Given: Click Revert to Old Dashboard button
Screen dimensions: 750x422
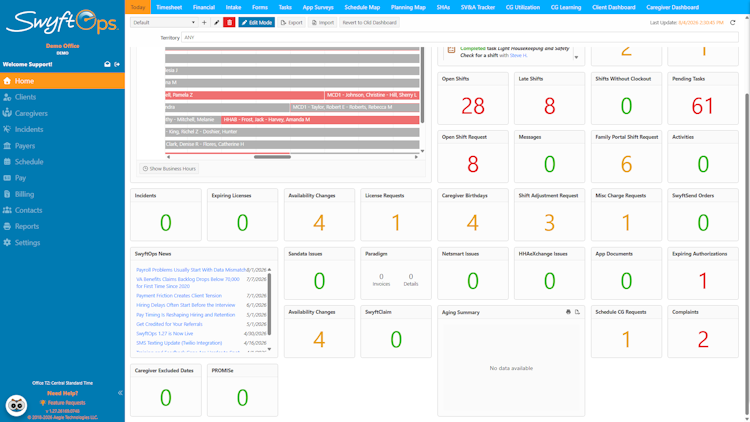Looking at the screenshot, I should [369, 22].
